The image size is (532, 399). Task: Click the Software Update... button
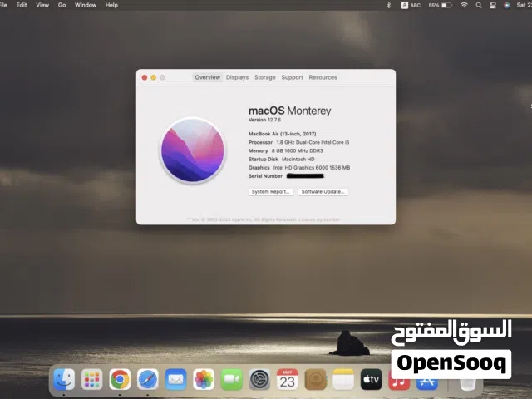pos(323,192)
